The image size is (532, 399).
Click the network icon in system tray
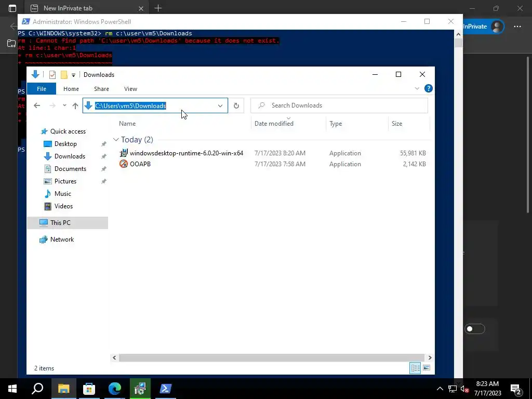pyautogui.click(x=453, y=389)
